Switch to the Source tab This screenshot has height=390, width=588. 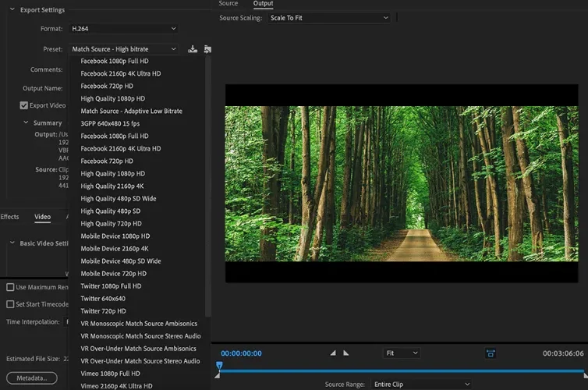[x=228, y=3]
